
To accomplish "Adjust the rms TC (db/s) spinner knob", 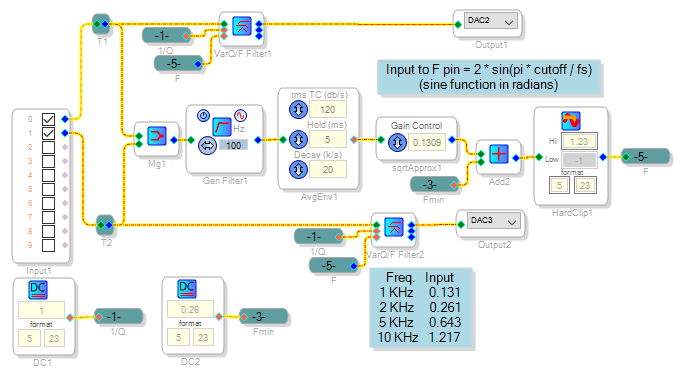I will 298,109.
